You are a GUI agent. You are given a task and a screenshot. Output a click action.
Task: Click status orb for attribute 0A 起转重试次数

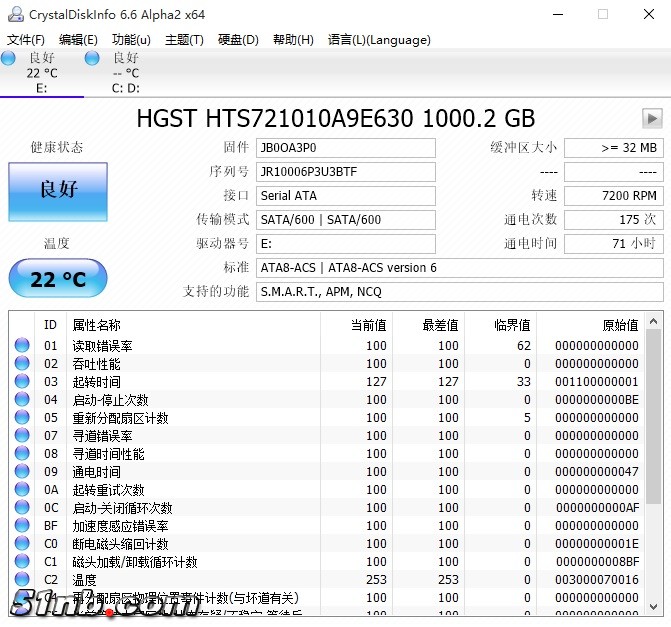tap(22, 489)
